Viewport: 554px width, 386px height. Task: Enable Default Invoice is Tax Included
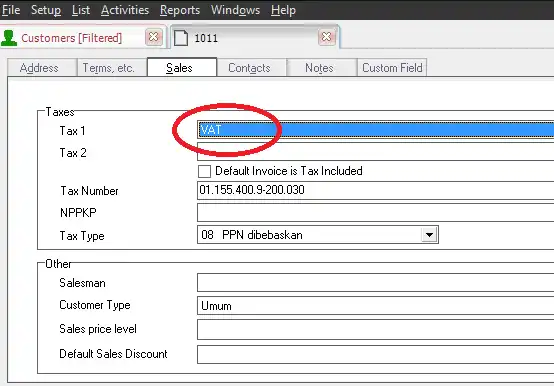pos(204,171)
